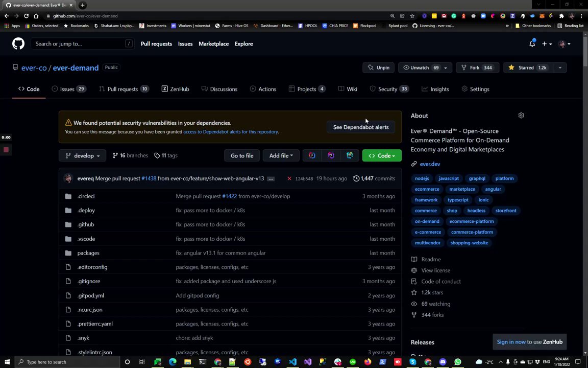Open Visual Studio Code from taskbar
The height and width of the screenshot is (368, 588).
coord(293,362)
